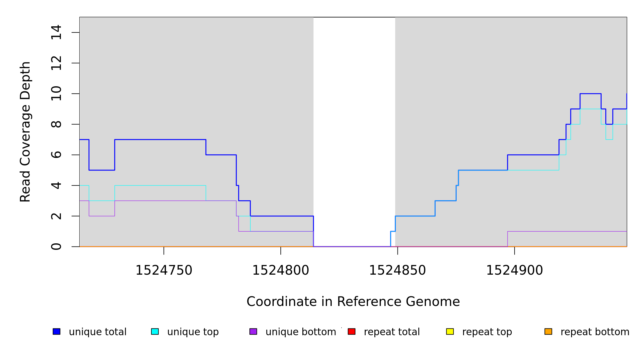Image resolution: width=644 pixels, height=351 pixels.
Task: Click the purple 'unique bottom' legend swatch
Action: coord(253,331)
